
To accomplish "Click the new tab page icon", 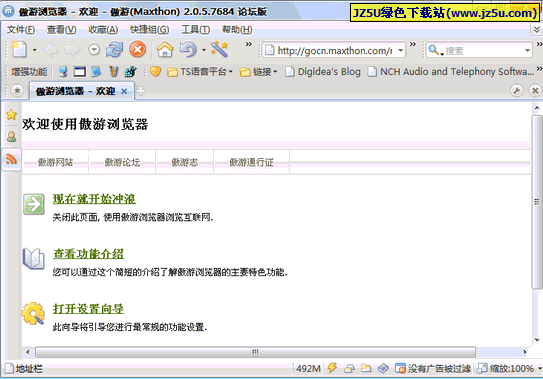I will pyautogui.click(x=19, y=50).
